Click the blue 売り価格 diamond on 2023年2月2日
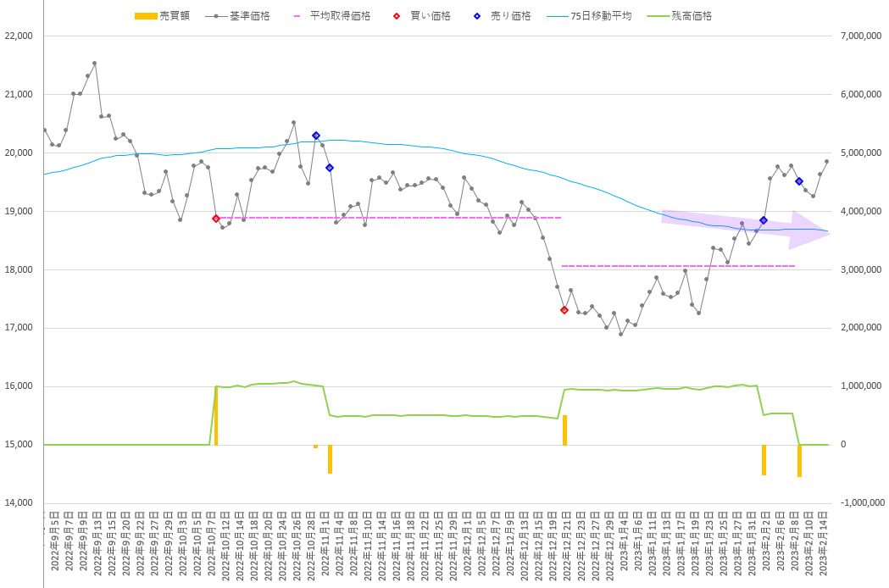 point(763,220)
